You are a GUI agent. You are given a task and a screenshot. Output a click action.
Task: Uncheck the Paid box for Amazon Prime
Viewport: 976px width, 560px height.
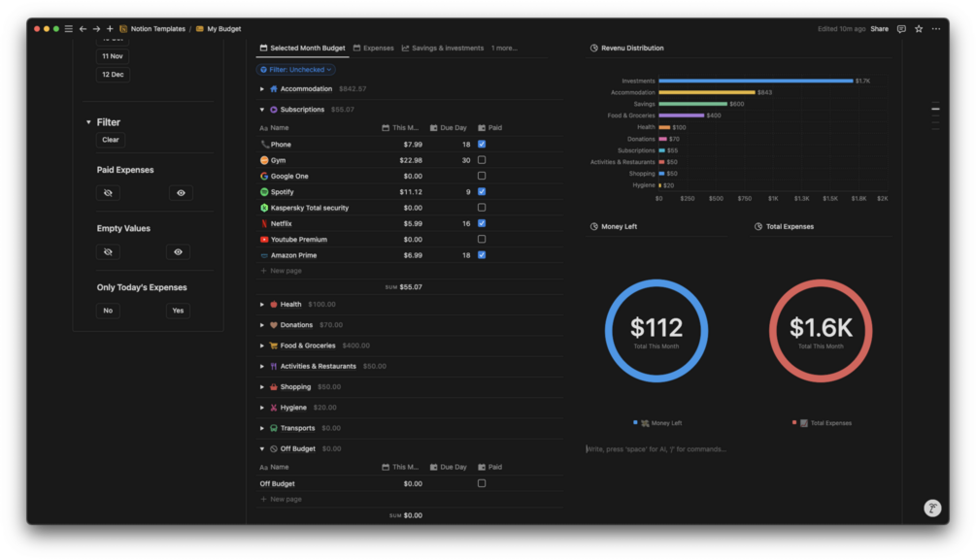pyautogui.click(x=482, y=255)
